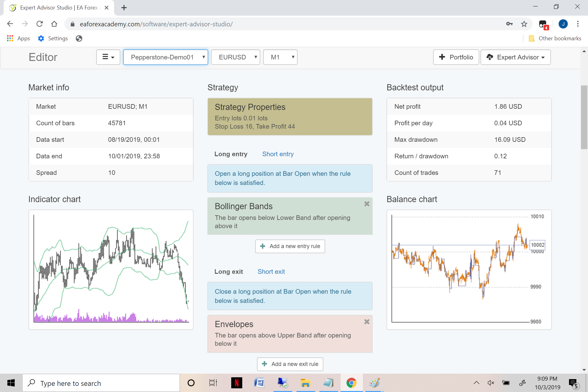Screen dimensions: 588x392
Task: Open the remote desktop app on taskbar
Action: point(282,383)
